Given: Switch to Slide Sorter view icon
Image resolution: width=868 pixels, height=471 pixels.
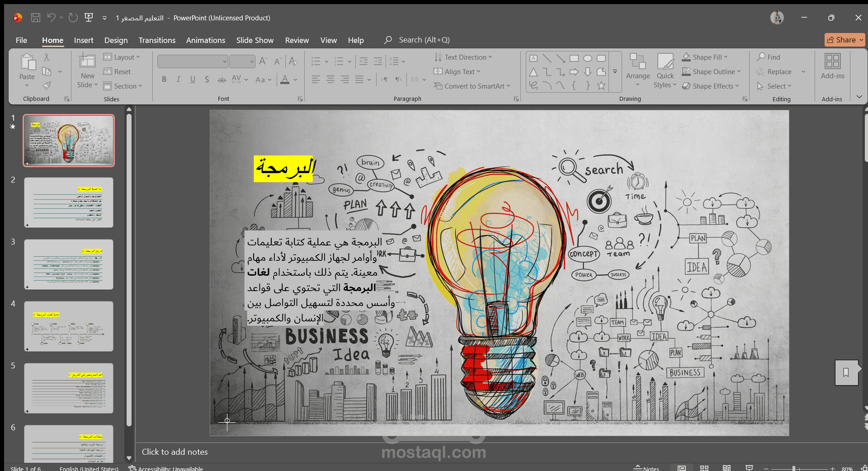Looking at the screenshot, I should [x=704, y=468].
